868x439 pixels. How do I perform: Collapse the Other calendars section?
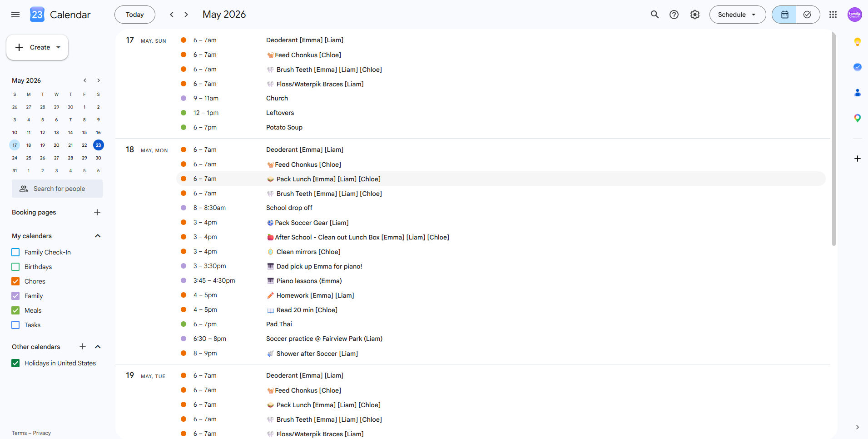tap(98, 347)
